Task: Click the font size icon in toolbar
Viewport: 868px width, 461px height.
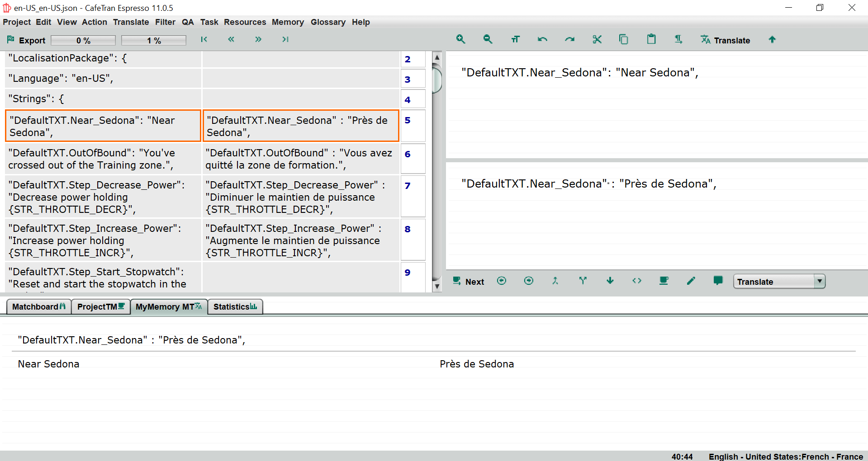Action: (515, 39)
